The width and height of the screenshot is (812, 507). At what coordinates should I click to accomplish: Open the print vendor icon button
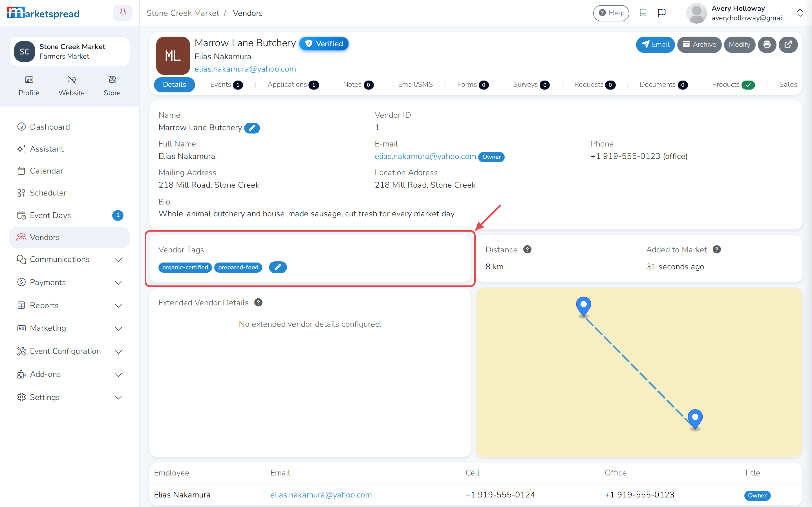click(x=767, y=45)
